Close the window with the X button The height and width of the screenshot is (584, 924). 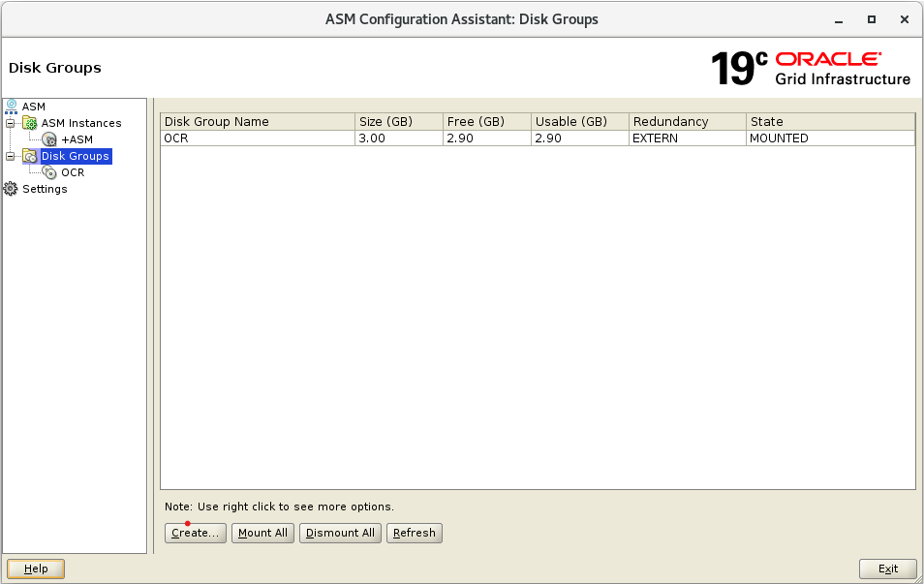pos(905,19)
